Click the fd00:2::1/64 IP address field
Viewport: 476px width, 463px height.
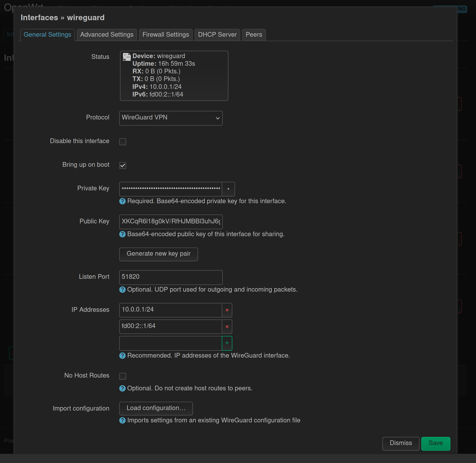click(x=170, y=327)
